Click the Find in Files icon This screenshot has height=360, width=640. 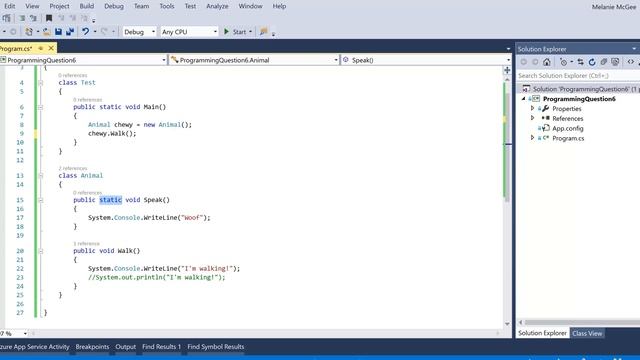264,31
